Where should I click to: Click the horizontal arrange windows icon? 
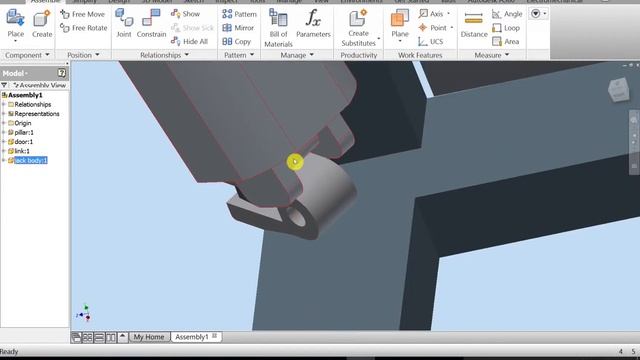pyautogui.click(x=99, y=337)
